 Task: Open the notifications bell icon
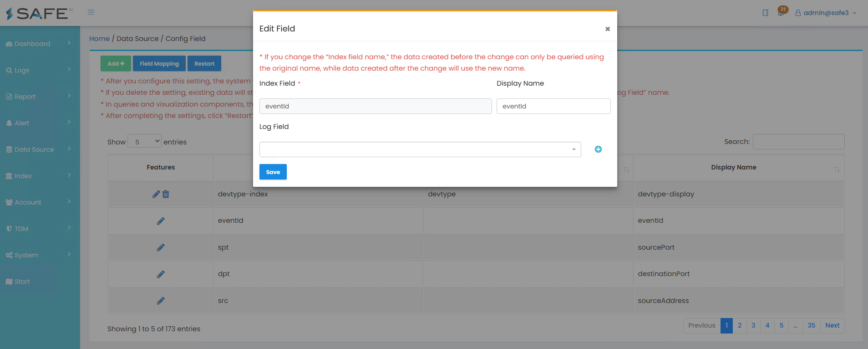[x=781, y=12]
